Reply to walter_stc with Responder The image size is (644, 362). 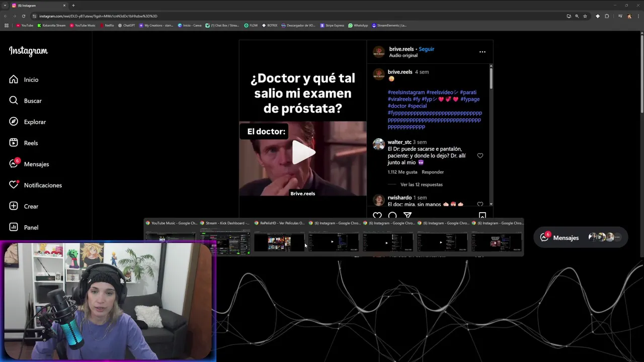pyautogui.click(x=433, y=172)
